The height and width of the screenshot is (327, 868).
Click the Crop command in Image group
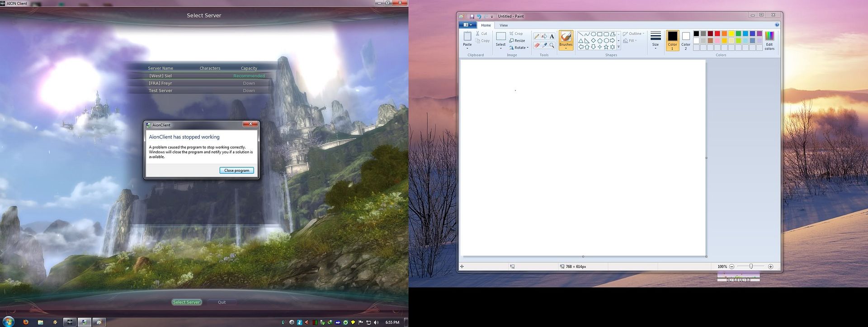(x=516, y=33)
